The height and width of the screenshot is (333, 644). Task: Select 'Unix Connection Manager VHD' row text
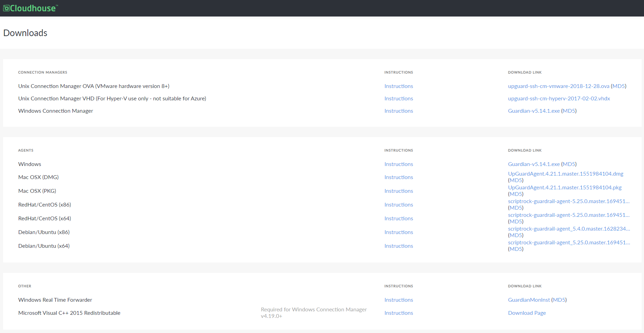(x=112, y=99)
